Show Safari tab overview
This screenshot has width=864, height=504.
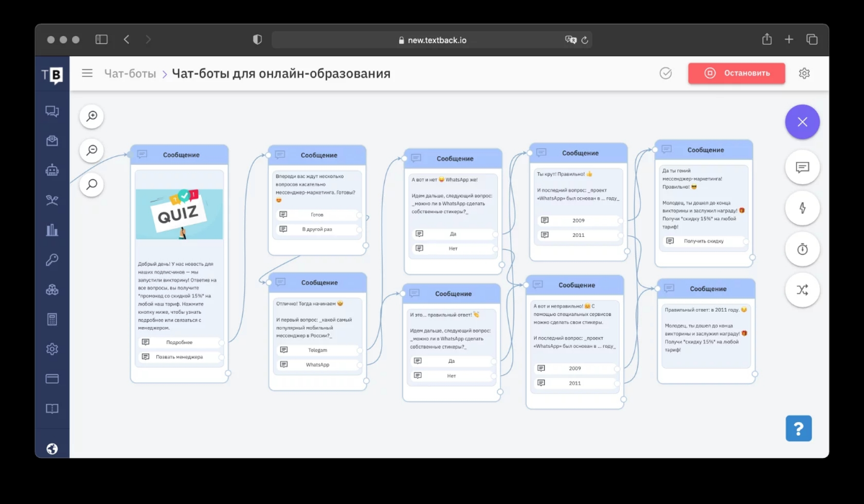point(811,40)
